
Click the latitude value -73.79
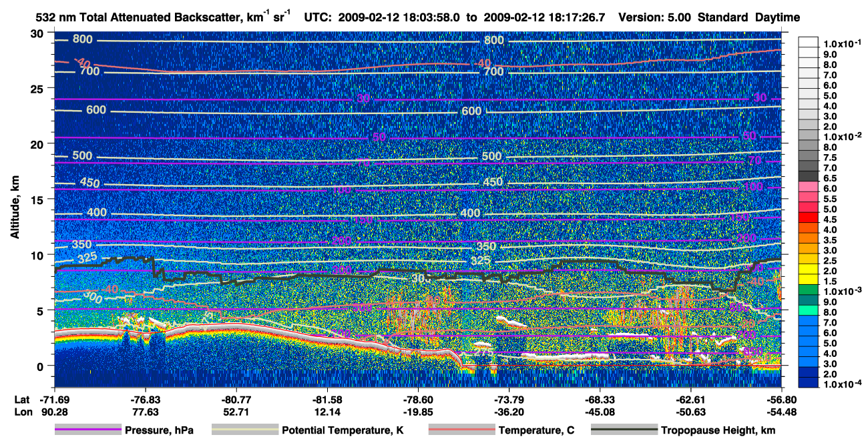tap(509, 400)
